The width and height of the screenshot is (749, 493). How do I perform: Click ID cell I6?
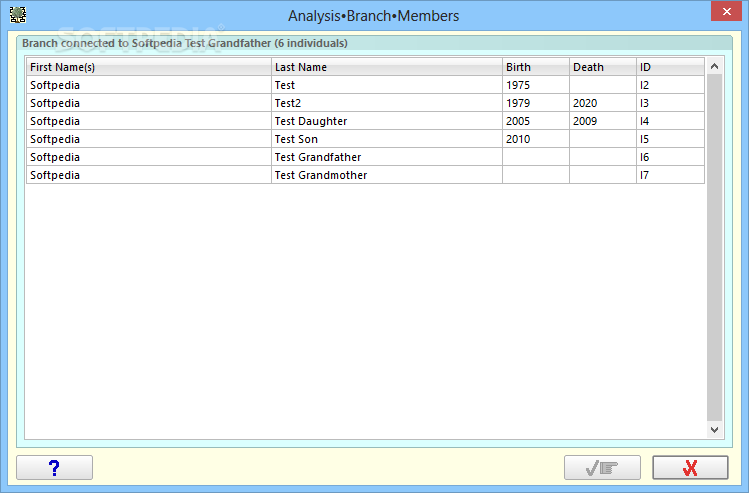point(670,157)
